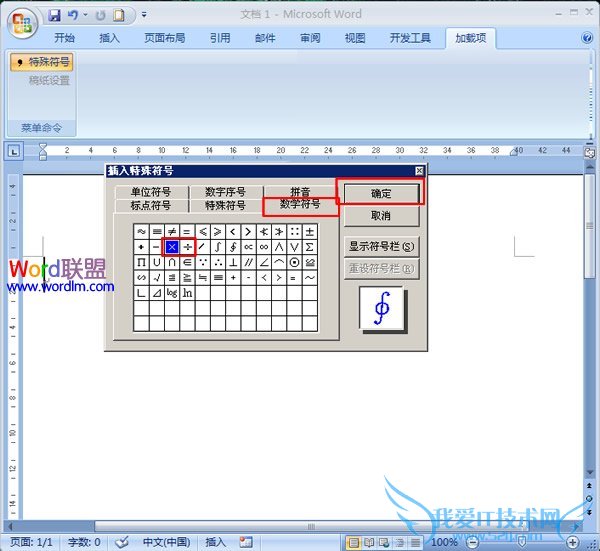Open the 引用 tab

point(220,38)
